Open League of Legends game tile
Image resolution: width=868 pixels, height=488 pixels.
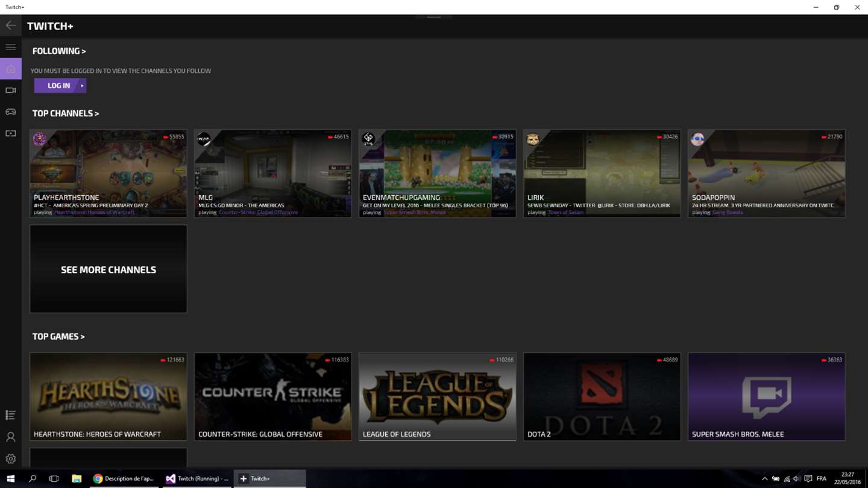438,396
